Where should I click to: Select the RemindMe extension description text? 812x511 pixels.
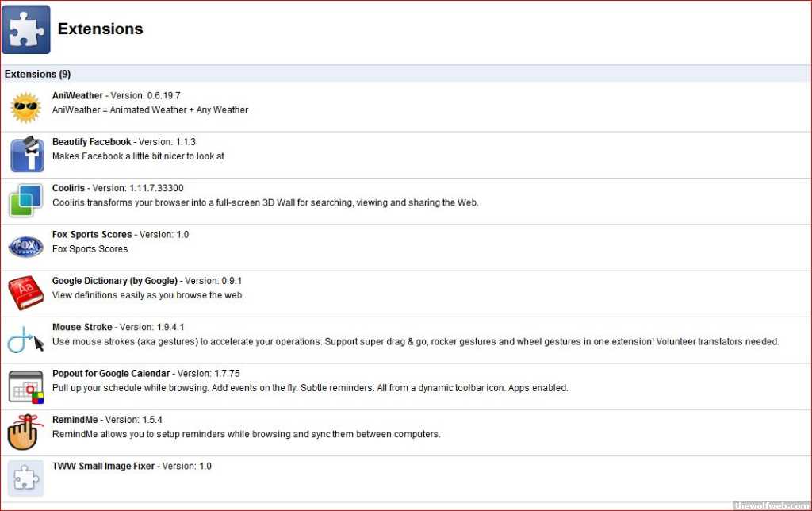tap(246, 435)
